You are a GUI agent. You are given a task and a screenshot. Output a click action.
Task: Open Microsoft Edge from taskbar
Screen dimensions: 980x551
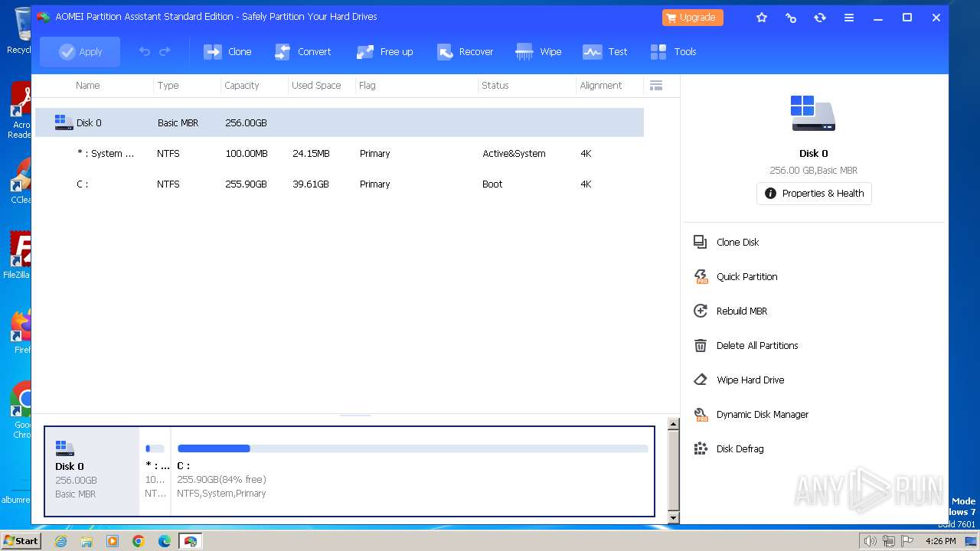pos(165,541)
